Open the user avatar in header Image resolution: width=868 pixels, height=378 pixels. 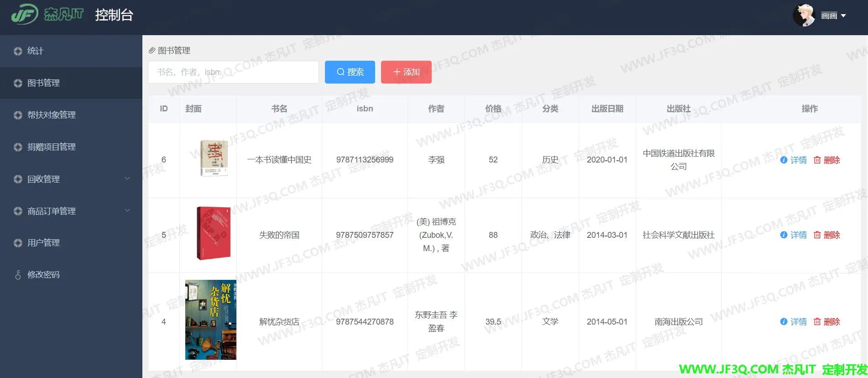(804, 16)
